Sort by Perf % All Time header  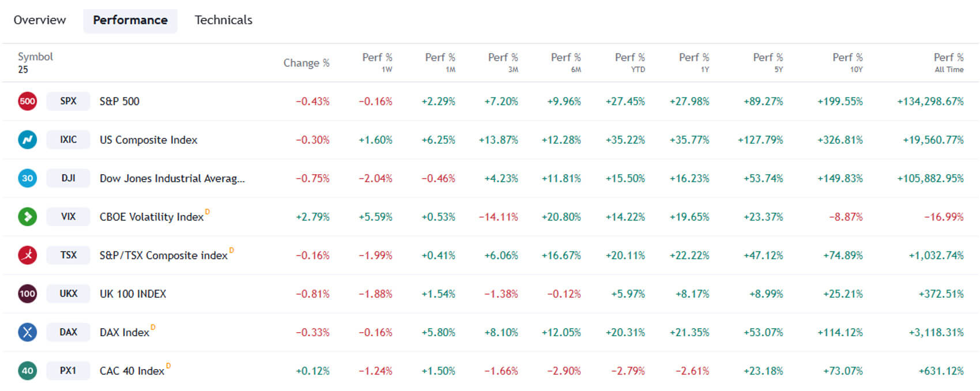(948, 62)
